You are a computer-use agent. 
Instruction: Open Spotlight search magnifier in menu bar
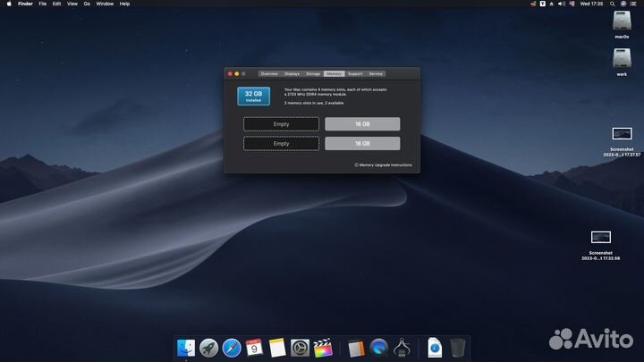pos(613,4)
